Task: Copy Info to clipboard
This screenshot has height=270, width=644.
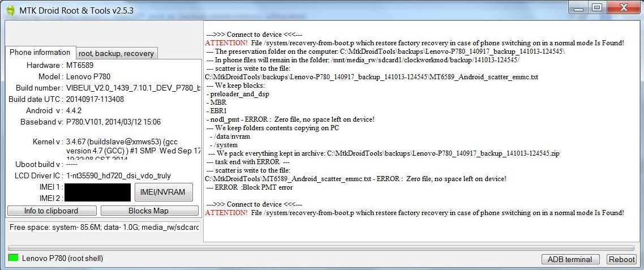Action: point(51,211)
